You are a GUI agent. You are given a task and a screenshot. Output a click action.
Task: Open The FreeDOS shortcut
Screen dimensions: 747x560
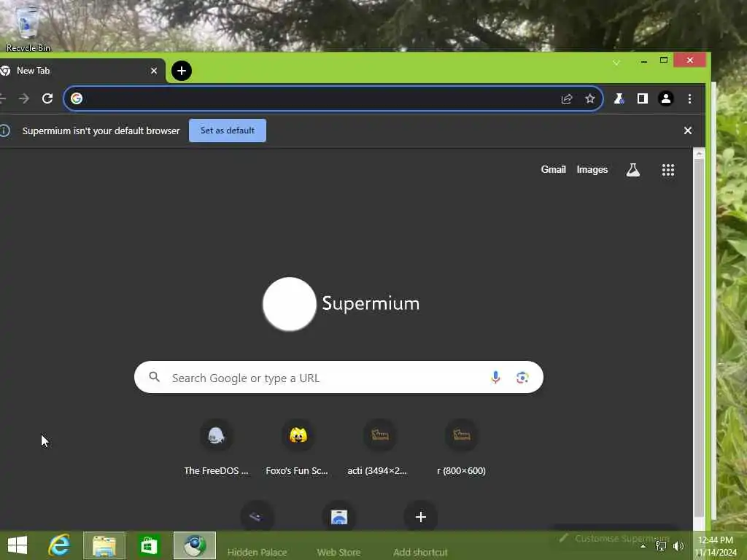tap(216, 447)
